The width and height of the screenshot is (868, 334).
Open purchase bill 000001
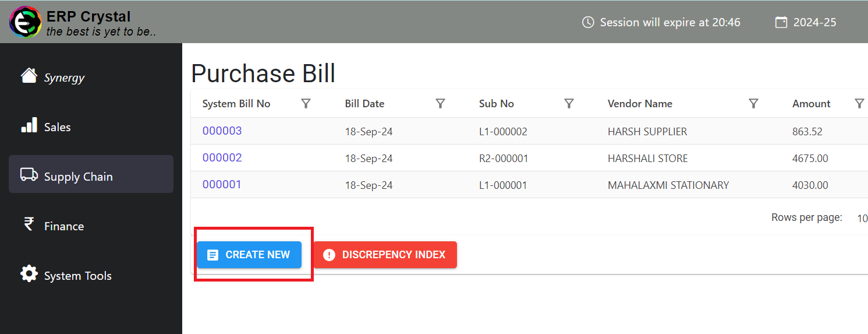point(222,185)
